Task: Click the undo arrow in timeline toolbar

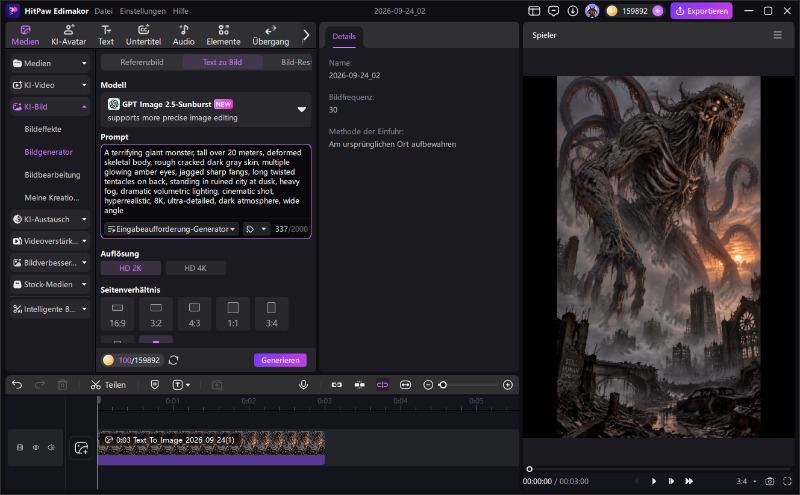Action: tap(17, 385)
